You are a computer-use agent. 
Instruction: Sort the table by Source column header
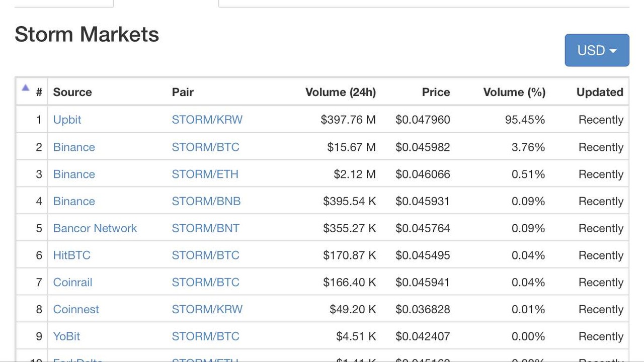(x=72, y=92)
